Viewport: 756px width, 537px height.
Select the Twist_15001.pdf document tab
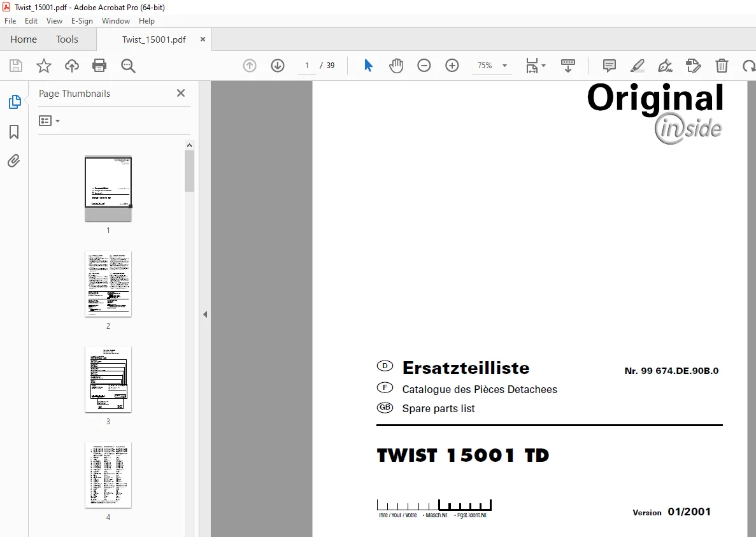pyautogui.click(x=153, y=39)
